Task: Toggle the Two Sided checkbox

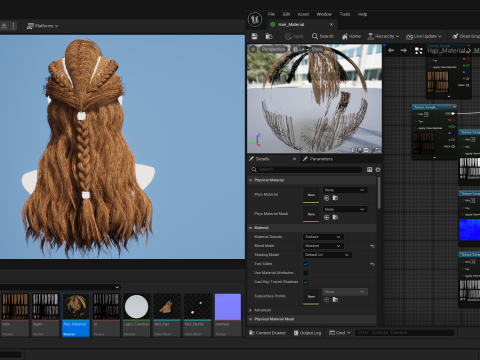Action: coord(306,264)
